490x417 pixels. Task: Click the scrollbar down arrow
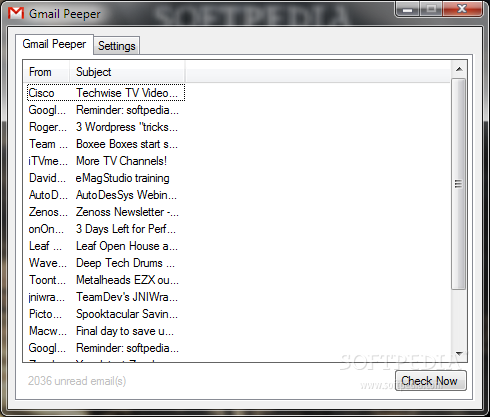[x=459, y=353]
